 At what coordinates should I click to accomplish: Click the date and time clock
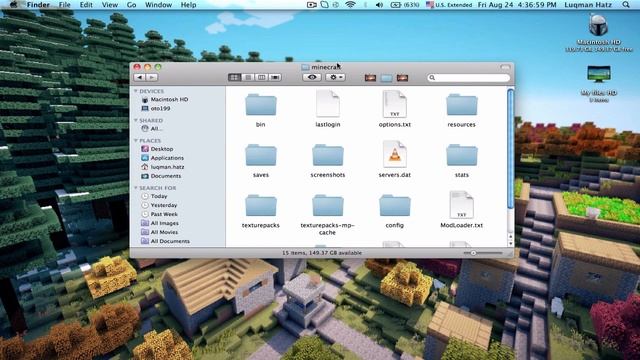pyautogui.click(x=517, y=5)
